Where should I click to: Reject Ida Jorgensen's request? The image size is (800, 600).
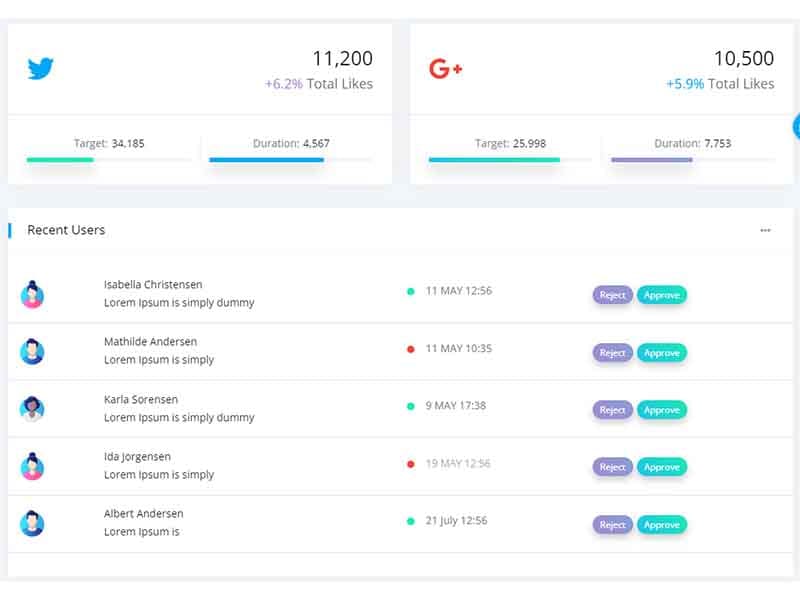click(611, 467)
